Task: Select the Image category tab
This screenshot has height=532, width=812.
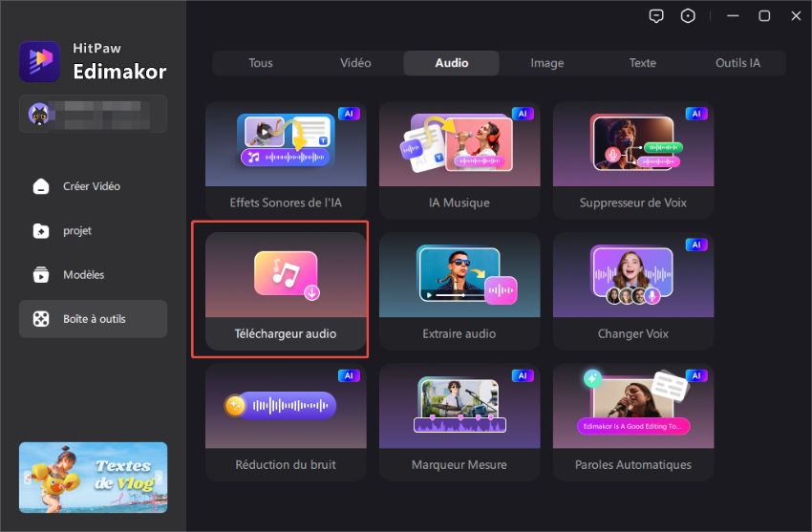Action: pos(547,63)
